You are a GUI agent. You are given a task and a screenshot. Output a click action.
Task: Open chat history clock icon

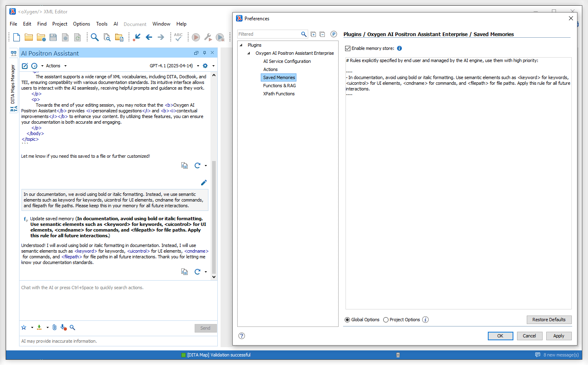click(x=34, y=66)
